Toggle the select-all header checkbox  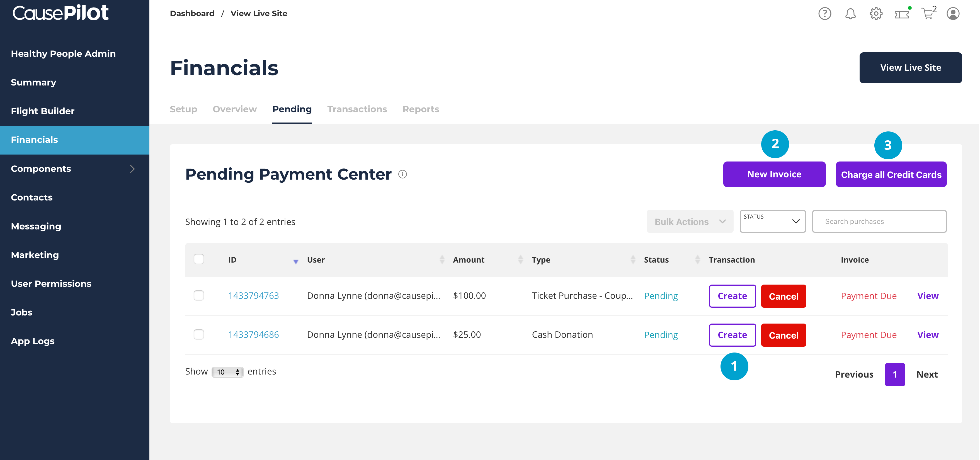tap(198, 259)
